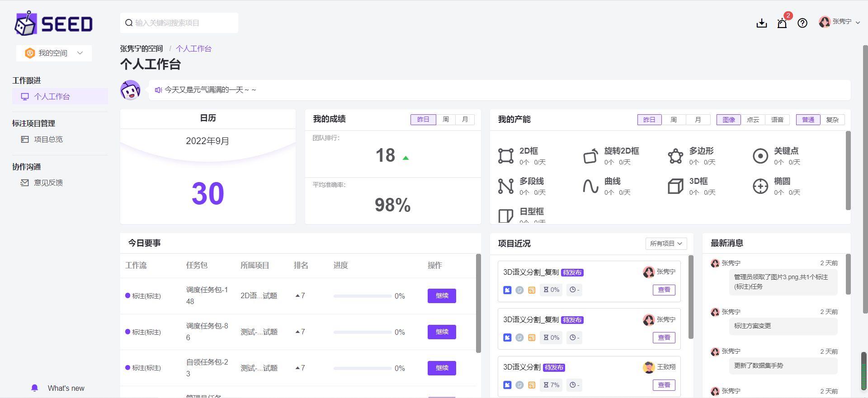The height and width of the screenshot is (398, 868).
Task: Click the 3D框 cube icon
Action: [675, 186]
